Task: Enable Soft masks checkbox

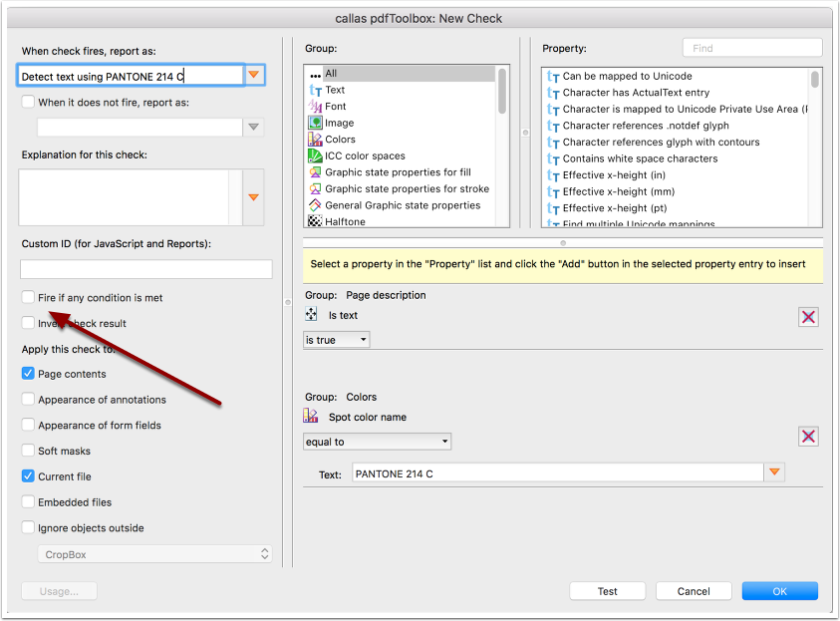Action: point(28,451)
